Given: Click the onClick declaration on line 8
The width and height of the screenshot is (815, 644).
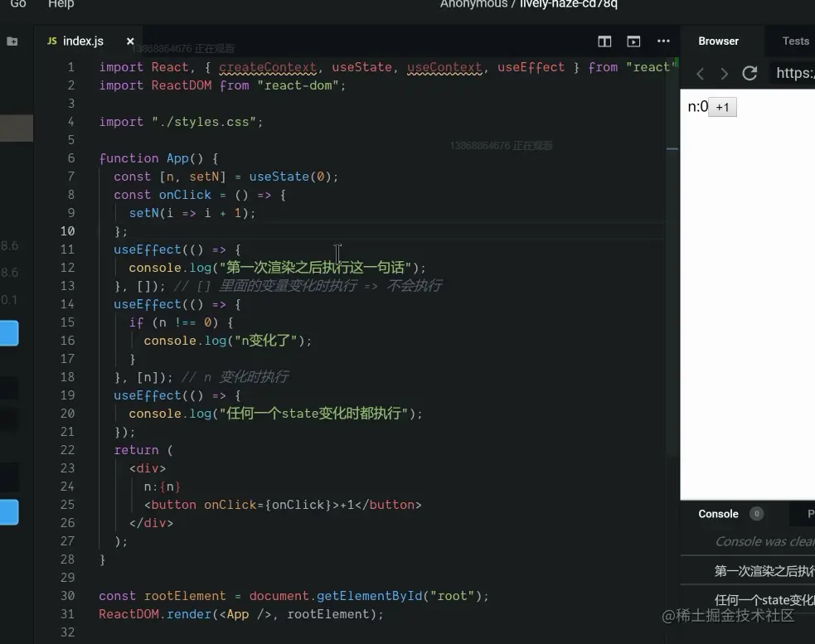Looking at the screenshot, I should (185, 195).
